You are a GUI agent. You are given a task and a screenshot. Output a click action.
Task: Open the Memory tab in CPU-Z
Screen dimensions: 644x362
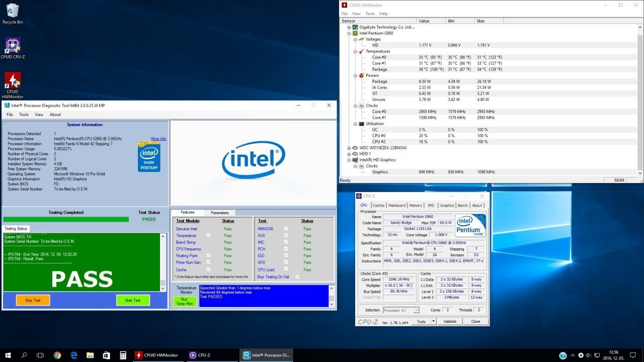[x=416, y=205]
